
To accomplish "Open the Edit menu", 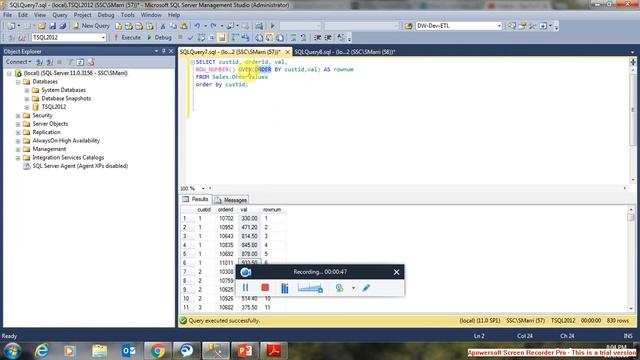I will click(23, 15).
